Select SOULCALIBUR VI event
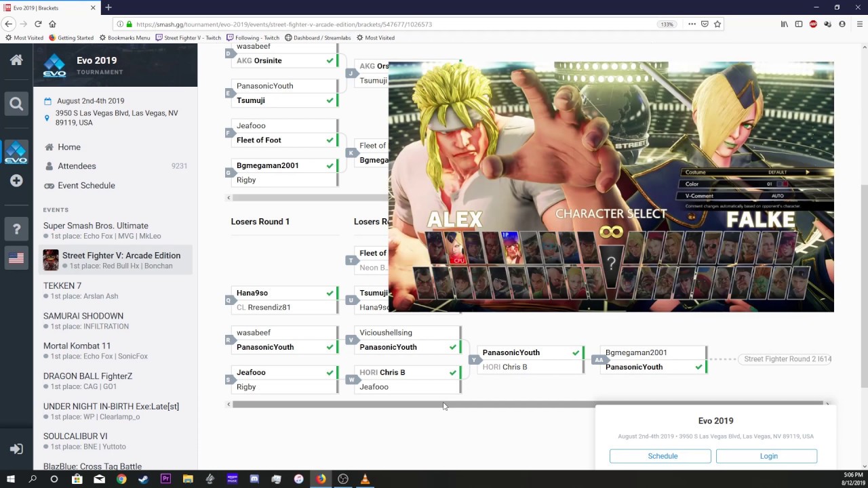Screen dimensions: 868x488 (x=75, y=436)
